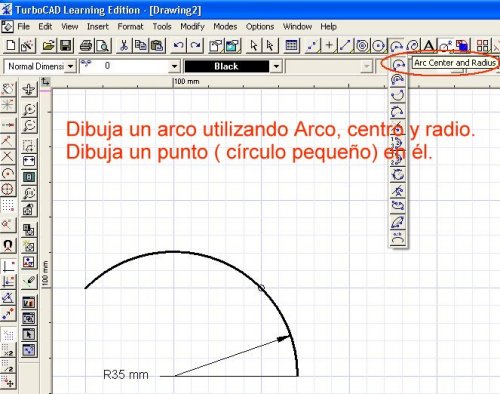500x394 pixels.
Task: Click the zoom in magnifier icon
Action: (29, 109)
